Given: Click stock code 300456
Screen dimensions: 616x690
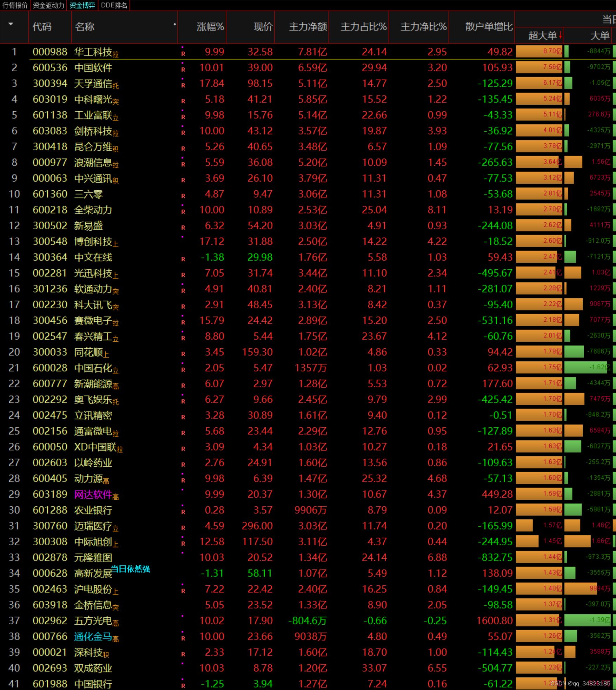Looking at the screenshot, I should (x=50, y=321).
